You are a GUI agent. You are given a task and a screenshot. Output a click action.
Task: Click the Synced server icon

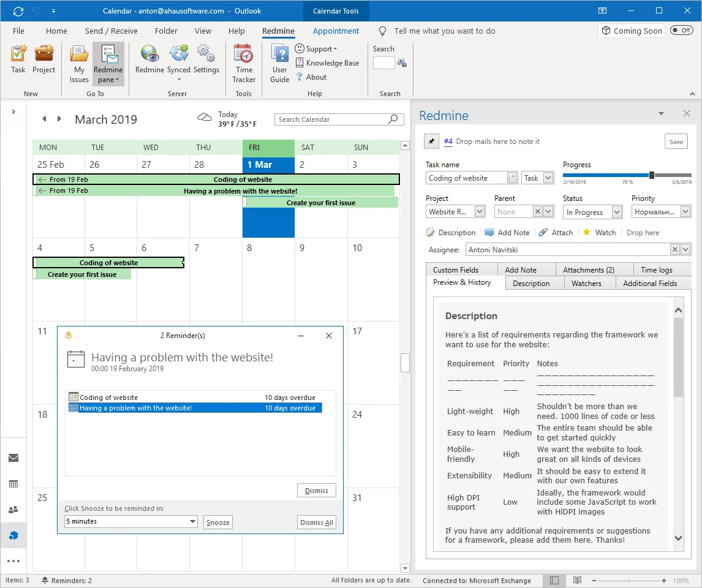pyautogui.click(x=179, y=62)
